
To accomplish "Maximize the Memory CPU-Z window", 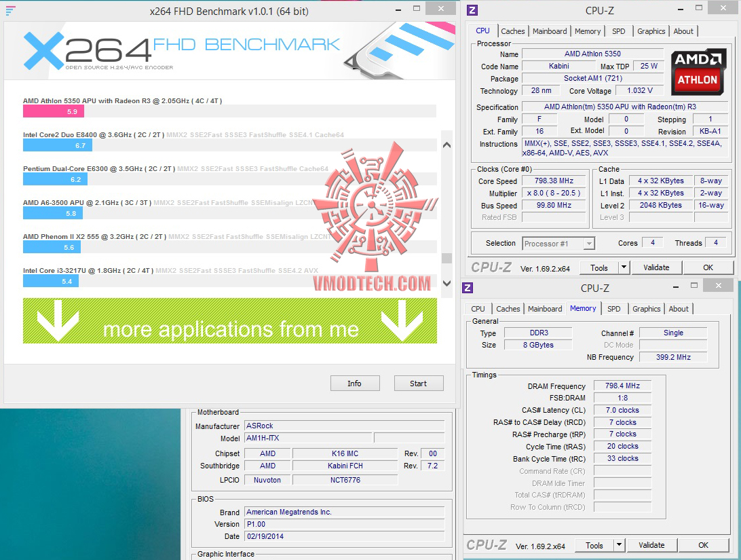I will point(693,286).
